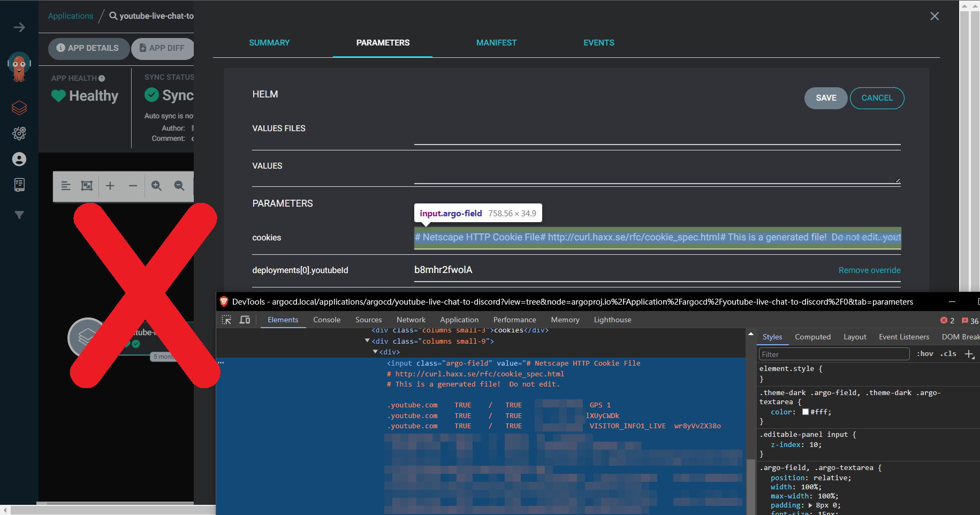980x515 pixels.
Task: Open Settings gears icon in sidebar
Action: [19, 133]
